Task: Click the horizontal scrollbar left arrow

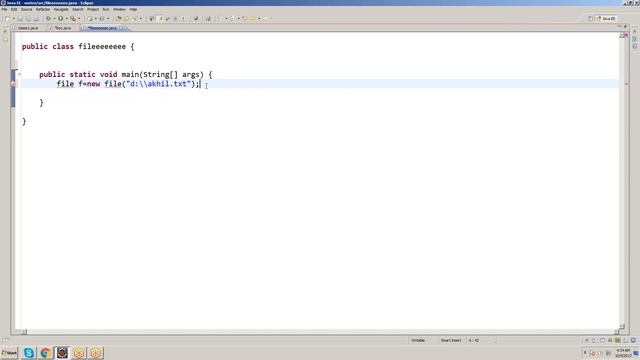Action: [x=24, y=332]
